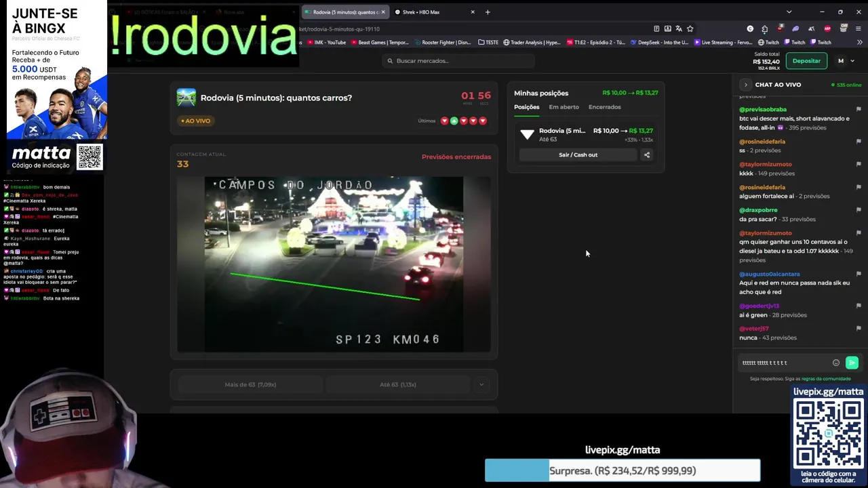Open T1:E2 Episódio 2 bookmark
The image size is (868, 488).
point(597,42)
